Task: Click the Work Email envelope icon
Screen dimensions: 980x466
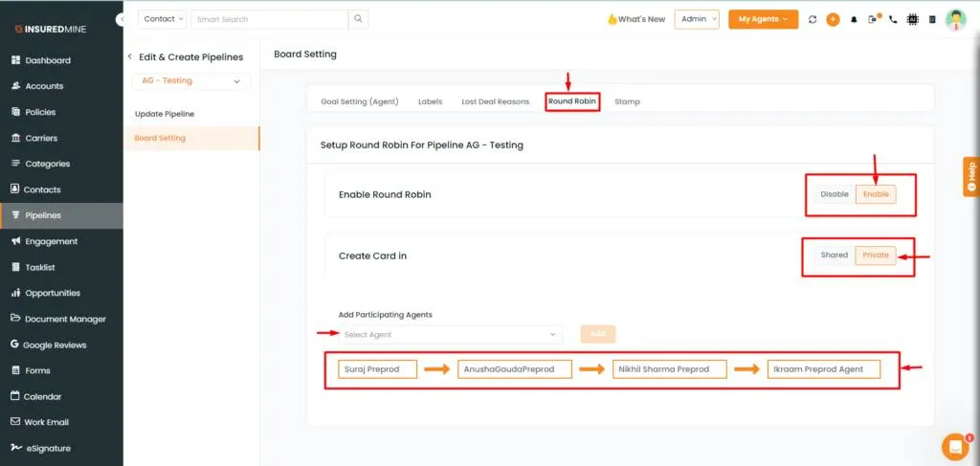Action: click(x=15, y=422)
